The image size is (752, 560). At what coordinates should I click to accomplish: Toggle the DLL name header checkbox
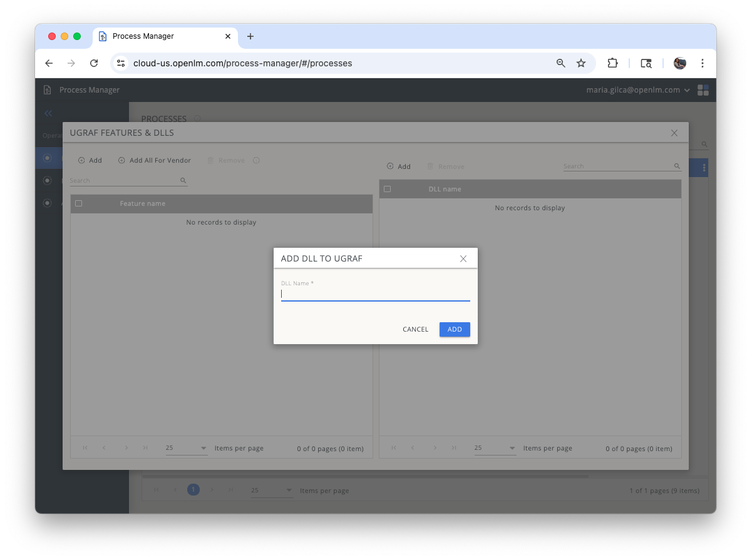click(x=387, y=188)
